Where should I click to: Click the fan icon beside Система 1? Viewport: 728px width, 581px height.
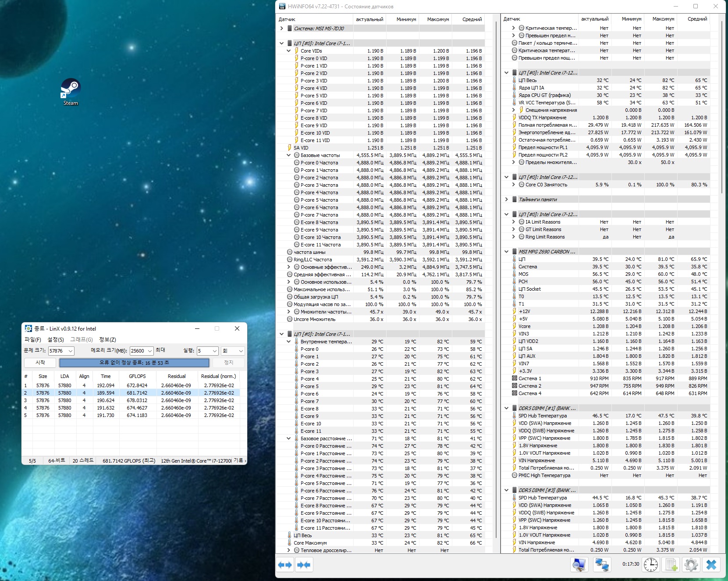coord(515,378)
